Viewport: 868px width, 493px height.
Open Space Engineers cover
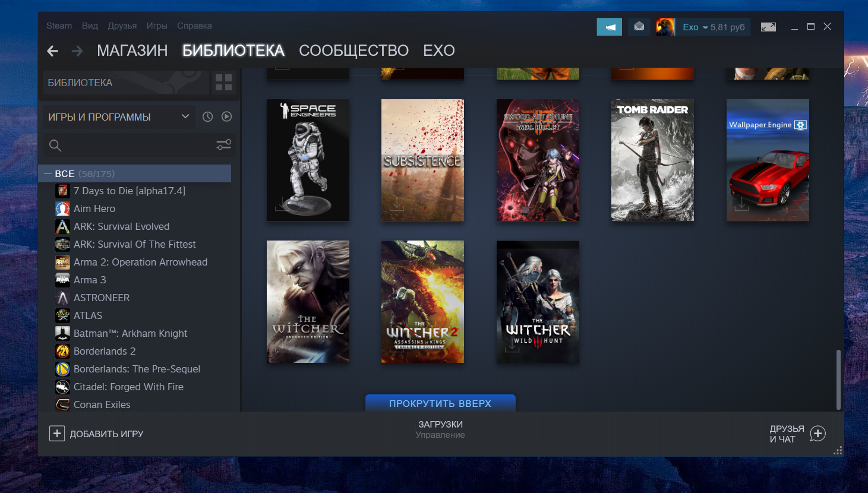(308, 160)
